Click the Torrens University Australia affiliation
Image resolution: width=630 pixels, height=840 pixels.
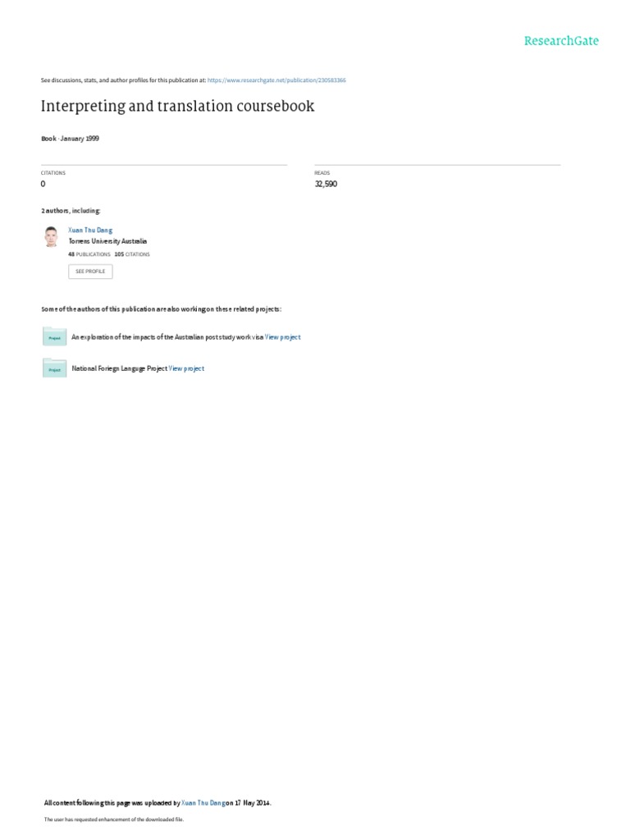[107, 242]
